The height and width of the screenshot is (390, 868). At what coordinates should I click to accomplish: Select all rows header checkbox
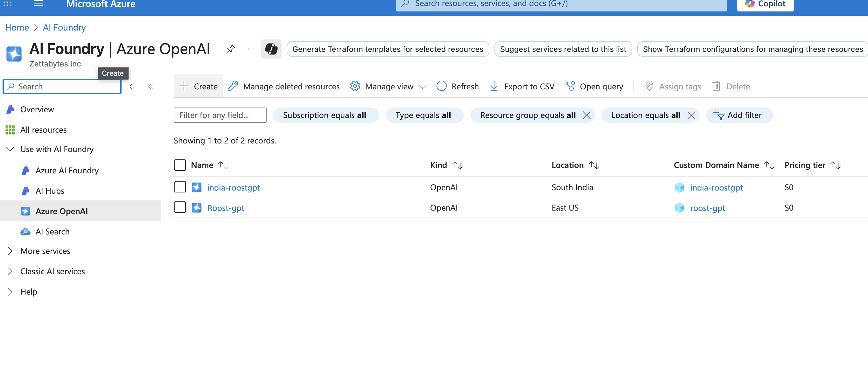(180, 165)
